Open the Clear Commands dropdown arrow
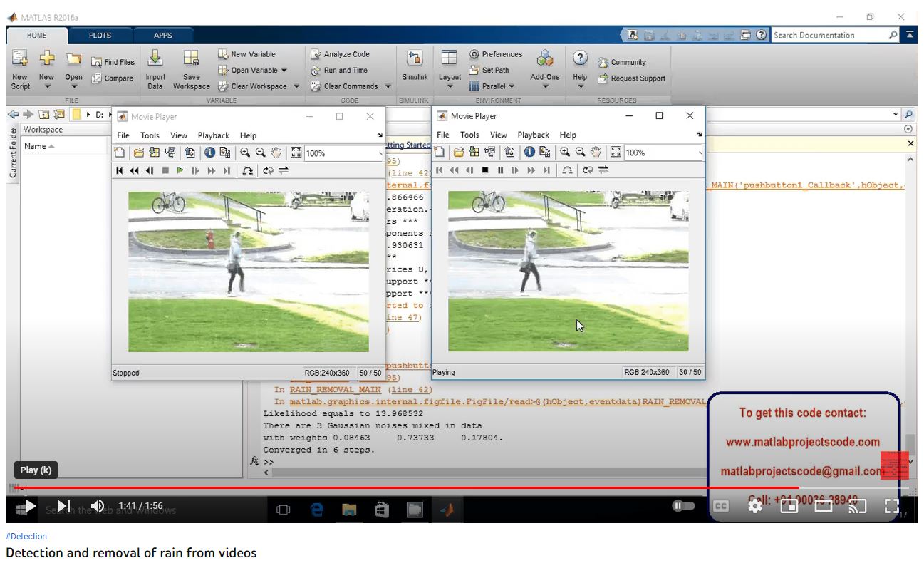Viewport: 924px width, 568px height. coord(388,86)
